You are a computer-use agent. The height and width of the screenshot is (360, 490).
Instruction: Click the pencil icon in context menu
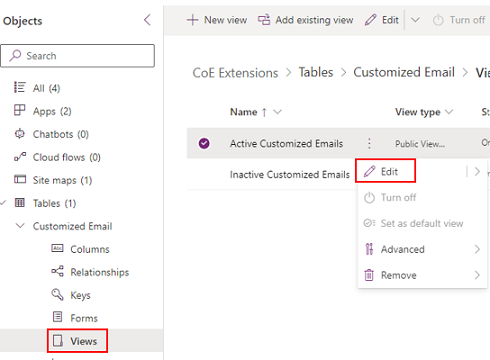coord(369,171)
